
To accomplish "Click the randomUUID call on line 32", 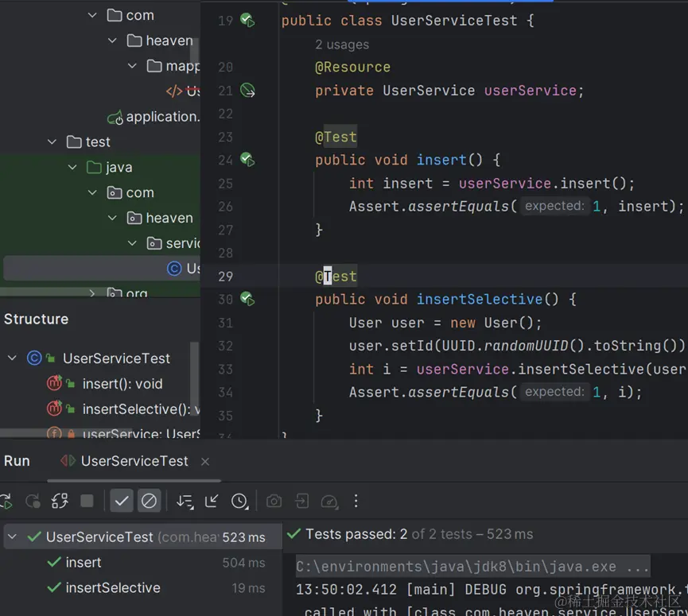I will tap(526, 346).
